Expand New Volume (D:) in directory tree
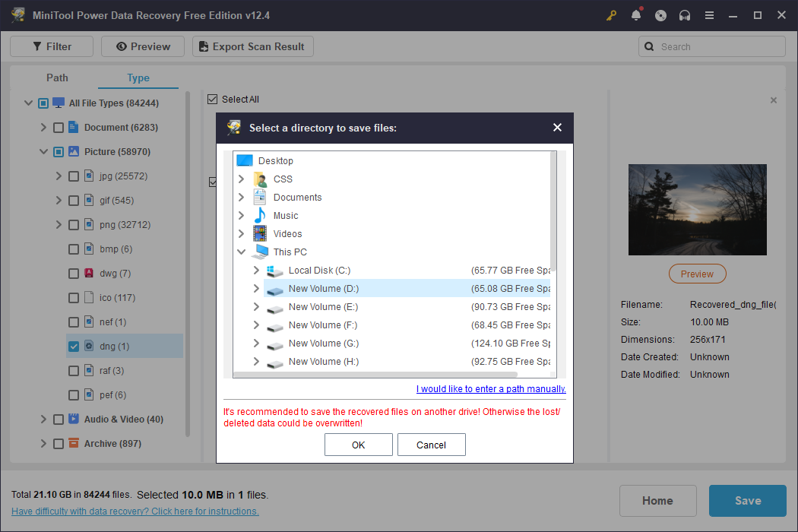This screenshot has width=798, height=532. (257, 288)
